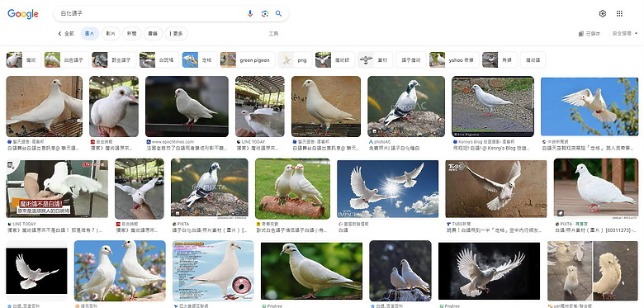Screen dimensions: 644x308
Task: Open the two doves on log image
Action: 292,189
